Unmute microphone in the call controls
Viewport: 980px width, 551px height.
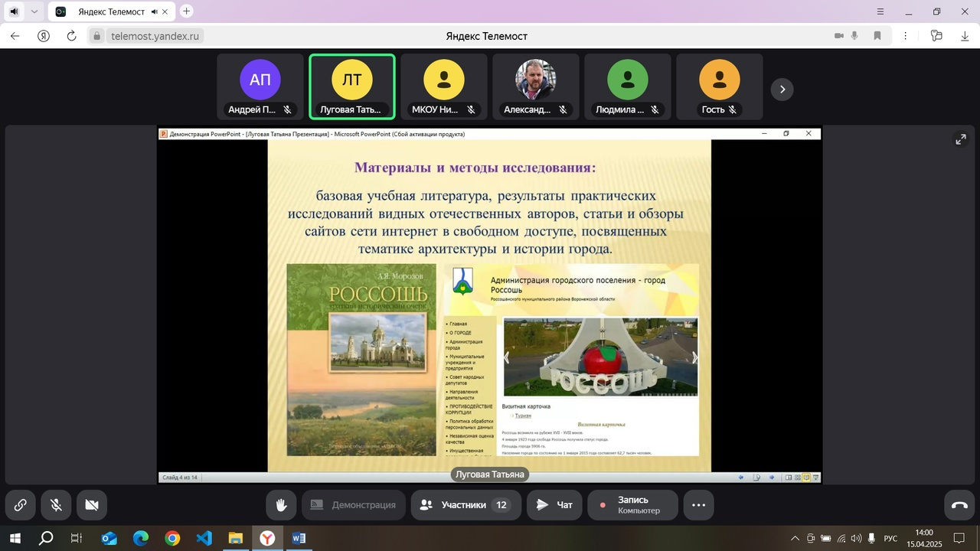point(56,505)
